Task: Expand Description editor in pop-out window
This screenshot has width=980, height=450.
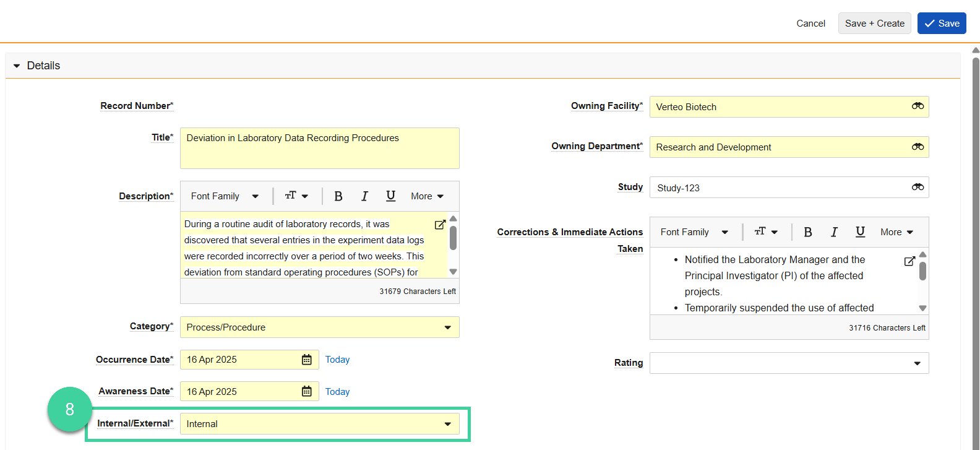Action: coord(440,225)
